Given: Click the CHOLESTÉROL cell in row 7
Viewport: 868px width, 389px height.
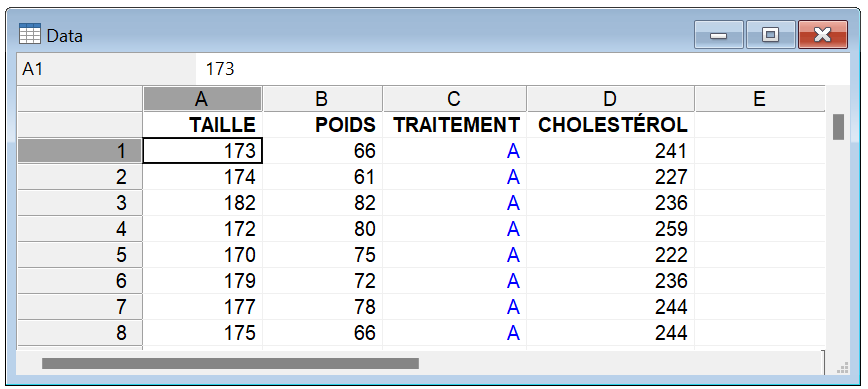Looking at the screenshot, I should coord(611,307).
